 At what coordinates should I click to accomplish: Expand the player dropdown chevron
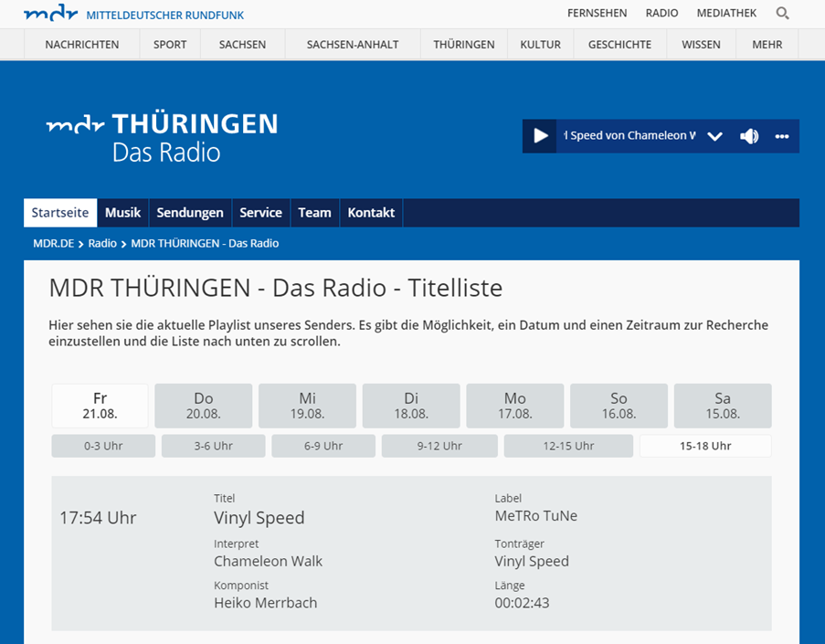714,137
